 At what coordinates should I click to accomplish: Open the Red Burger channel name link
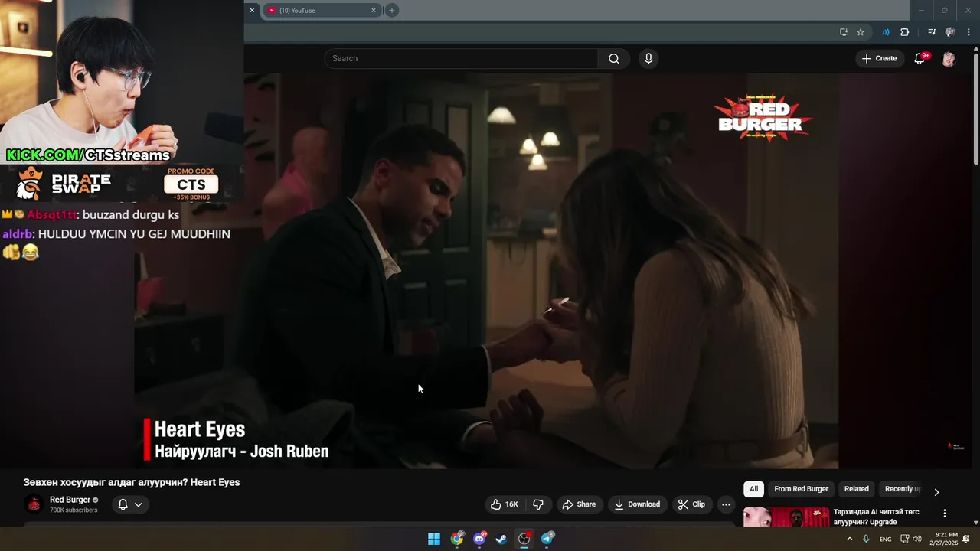pyautogui.click(x=70, y=500)
